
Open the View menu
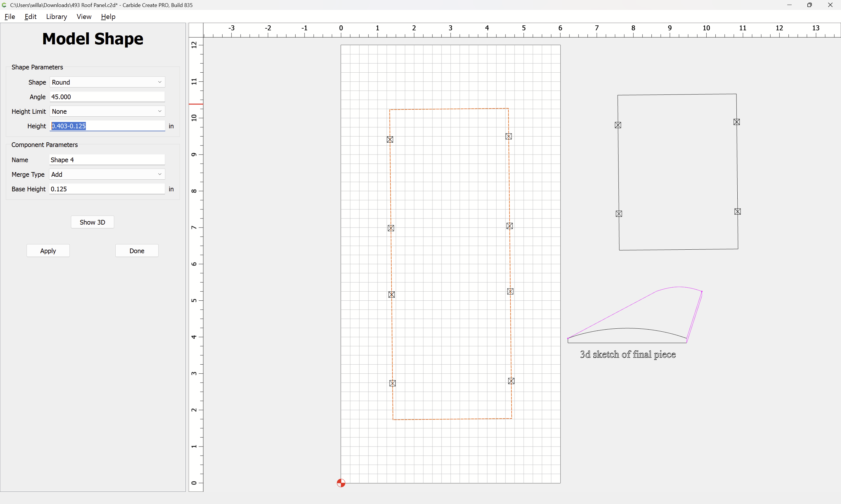point(84,17)
